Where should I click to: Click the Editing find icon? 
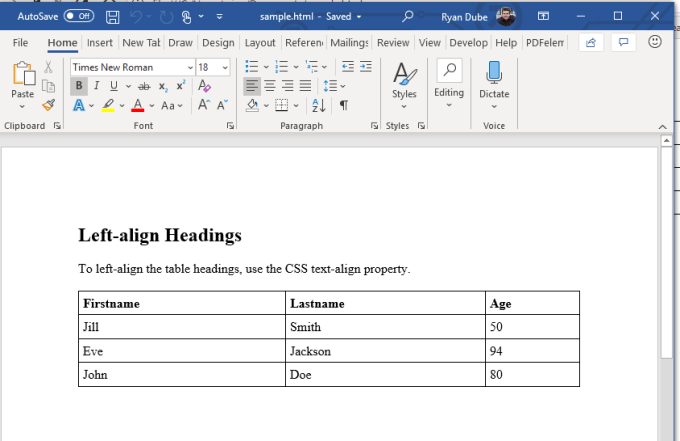click(449, 70)
